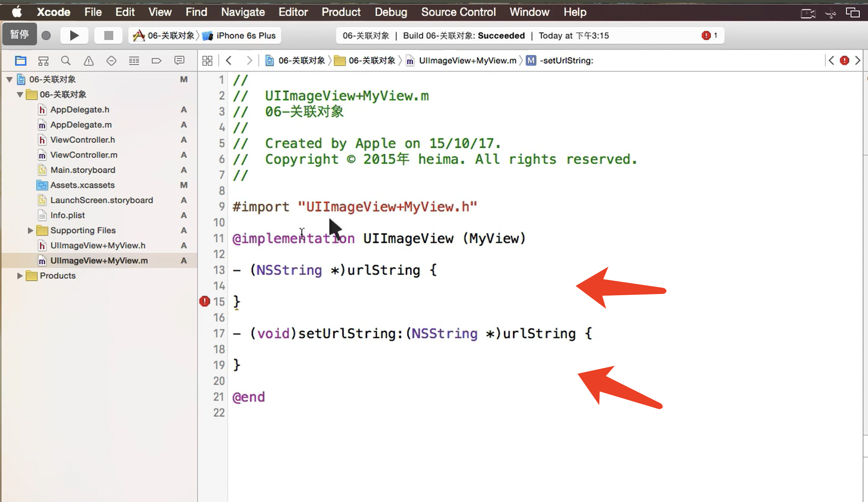Expand the Products folder
The height and width of the screenshot is (502, 868).
[20, 276]
